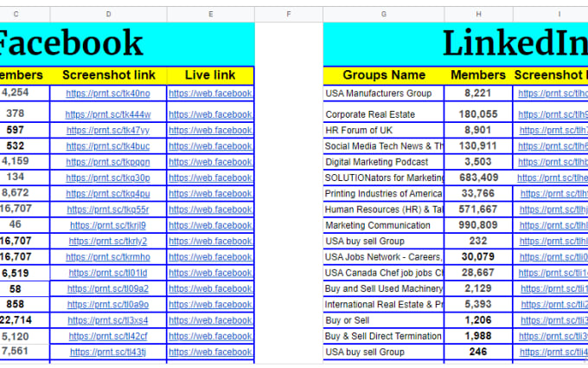Select LinkedIn members value 1,988

tap(478, 336)
